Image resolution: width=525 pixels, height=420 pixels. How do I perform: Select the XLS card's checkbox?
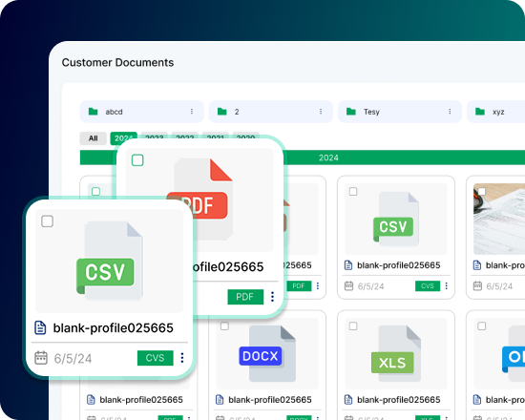[353, 325]
